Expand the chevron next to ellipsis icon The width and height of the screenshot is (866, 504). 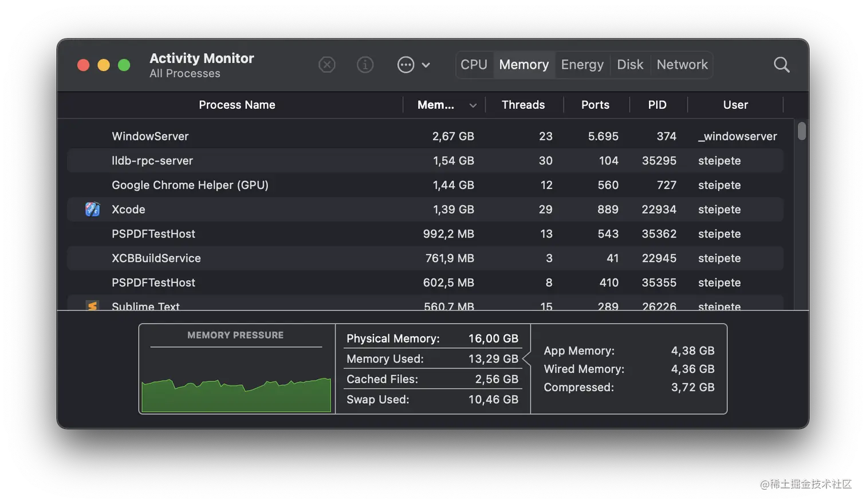426,65
